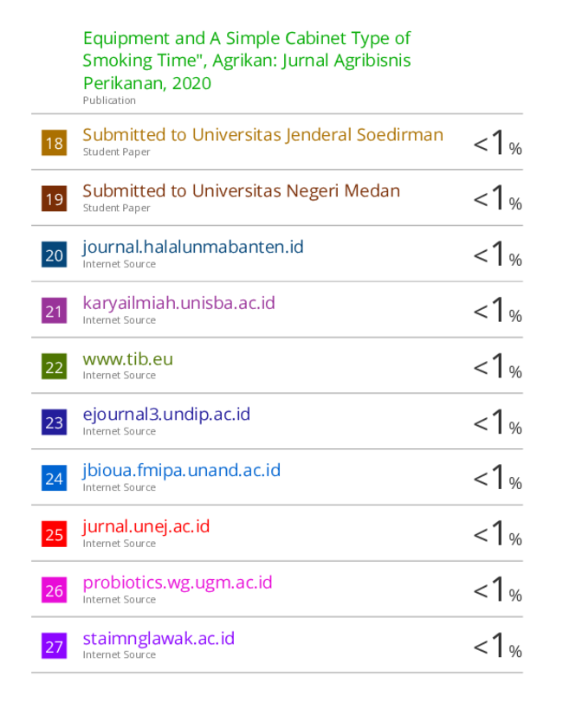The height and width of the screenshot is (728, 563).
Task: Visit the www.tib.eu internet source
Action: 127,359
